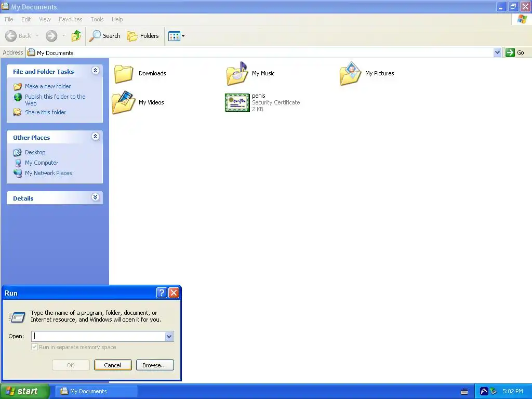The width and height of the screenshot is (532, 399).
Task: Expand the Address bar dropdown
Action: pyautogui.click(x=497, y=52)
